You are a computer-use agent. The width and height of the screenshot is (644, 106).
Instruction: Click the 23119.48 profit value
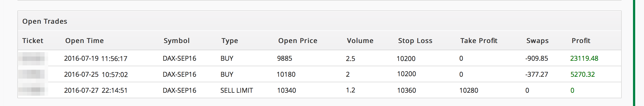(x=584, y=58)
